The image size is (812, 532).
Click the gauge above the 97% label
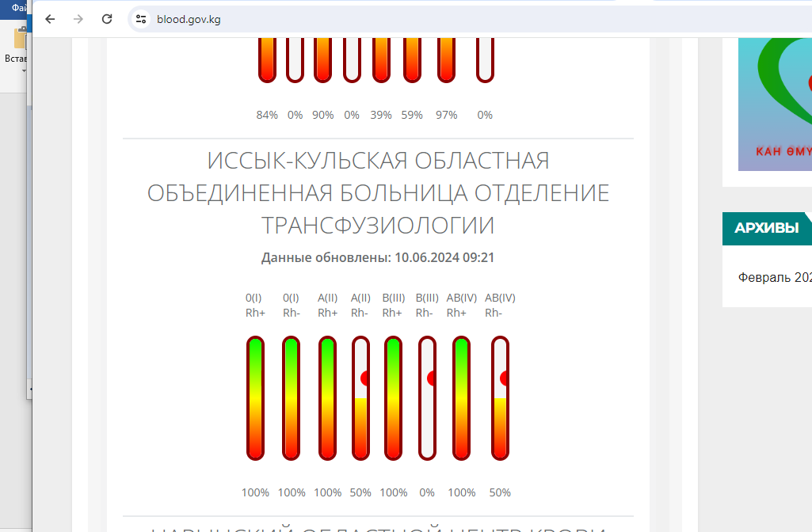point(447,59)
